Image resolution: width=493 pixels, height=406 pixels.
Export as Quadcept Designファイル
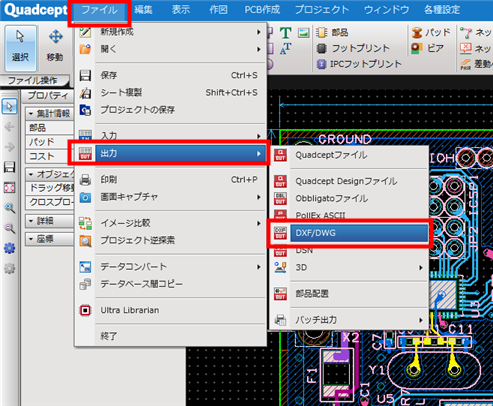tap(349, 181)
